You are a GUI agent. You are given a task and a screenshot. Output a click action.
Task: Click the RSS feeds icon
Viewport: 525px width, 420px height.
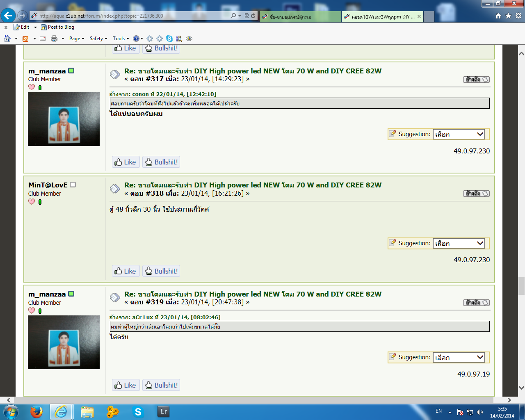pyautogui.click(x=25, y=39)
